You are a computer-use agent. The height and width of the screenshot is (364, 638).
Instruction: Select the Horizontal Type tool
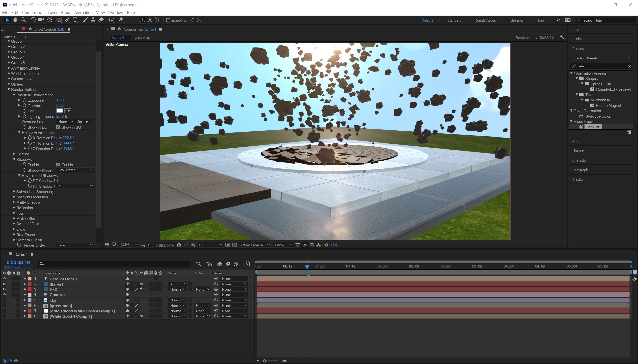[x=75, y=20]
